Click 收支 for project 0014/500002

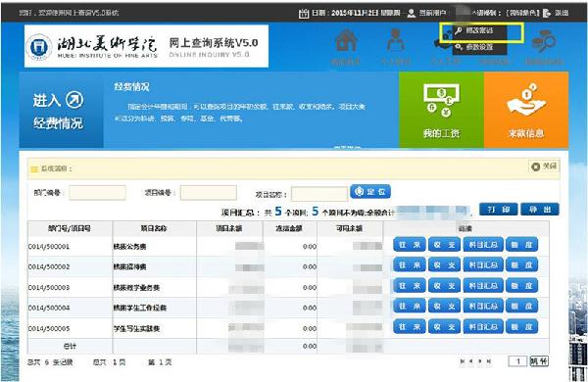pos(444,264)
